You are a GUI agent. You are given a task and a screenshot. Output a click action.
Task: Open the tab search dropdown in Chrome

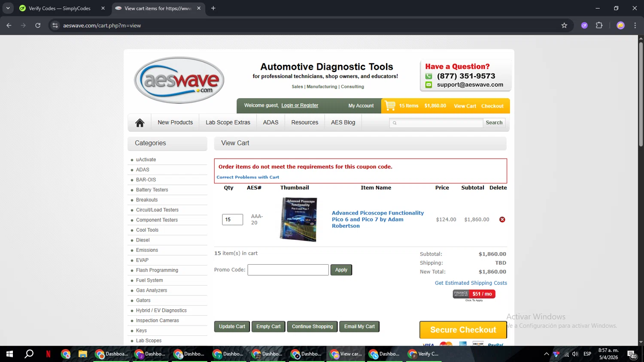(x=8, y=8)
